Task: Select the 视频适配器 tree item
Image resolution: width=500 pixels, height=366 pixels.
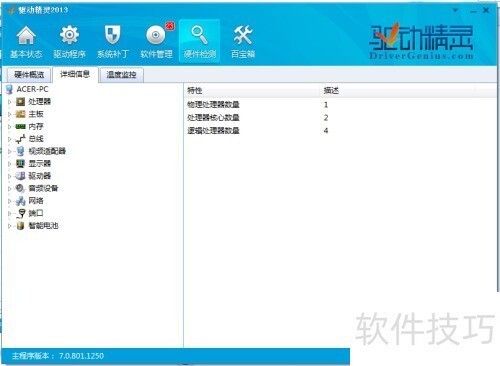Action: (x=47, y=151)
